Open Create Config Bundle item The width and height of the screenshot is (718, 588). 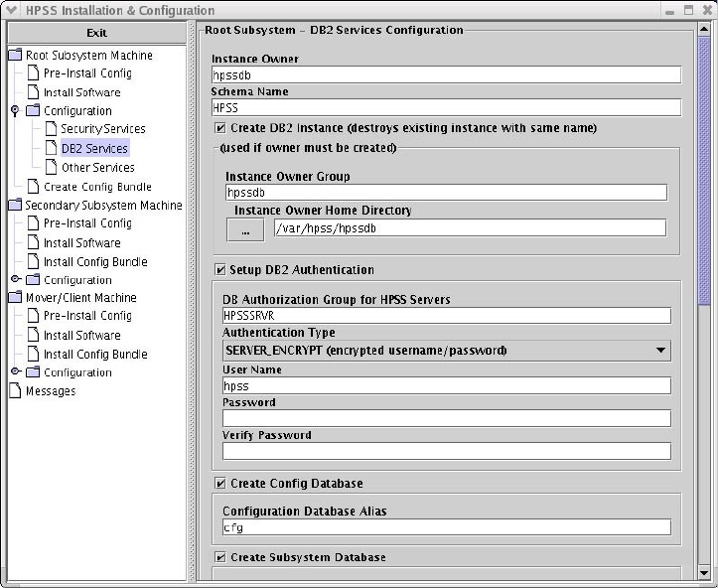pos(97,187)
